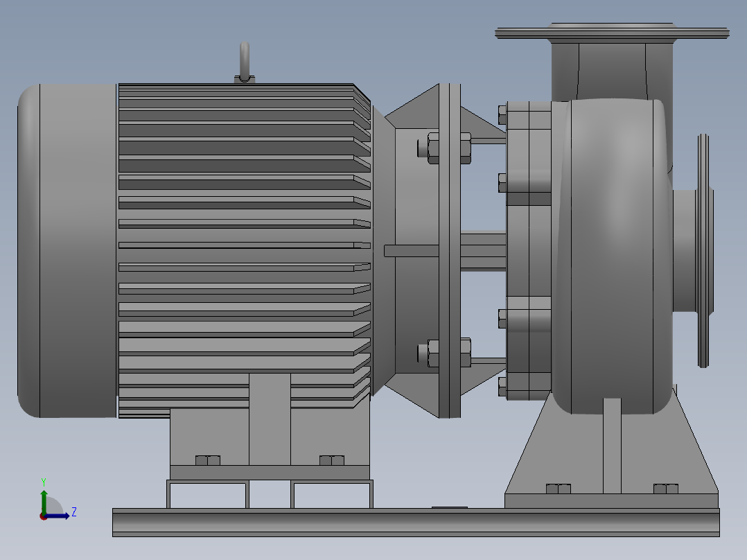Viewport: 747px width, 560px height.
Task: Select the shaft between motor and pump
Action: pos(483,251)
